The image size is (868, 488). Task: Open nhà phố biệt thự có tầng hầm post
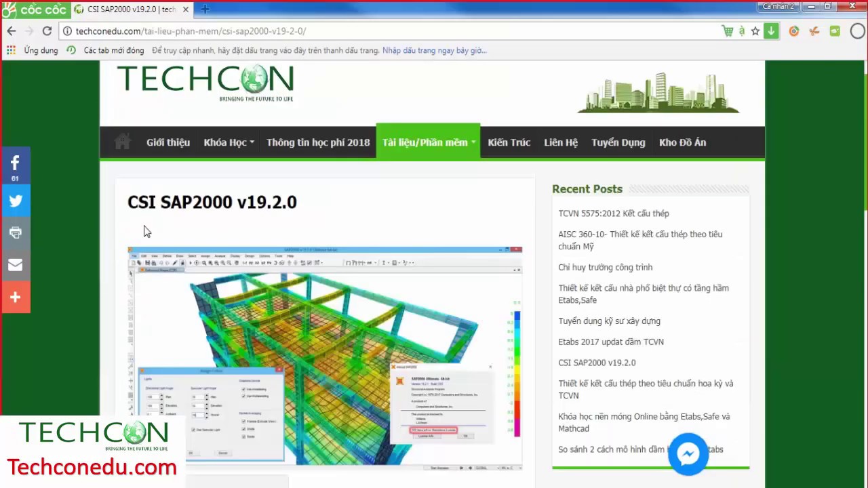click(x=644, y=293)
